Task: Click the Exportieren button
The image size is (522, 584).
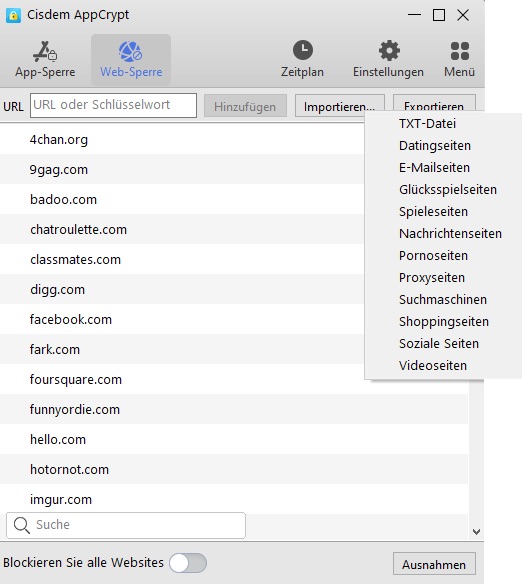Action: tap(434, 103)
